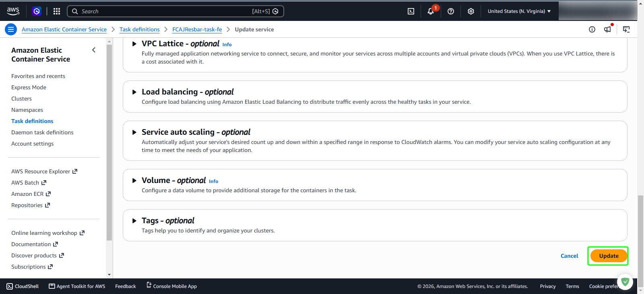Follow the Amazon Elastic Container Service breadcrumb
The width and height of the screenshot is (644, 294).
point(64,29)
